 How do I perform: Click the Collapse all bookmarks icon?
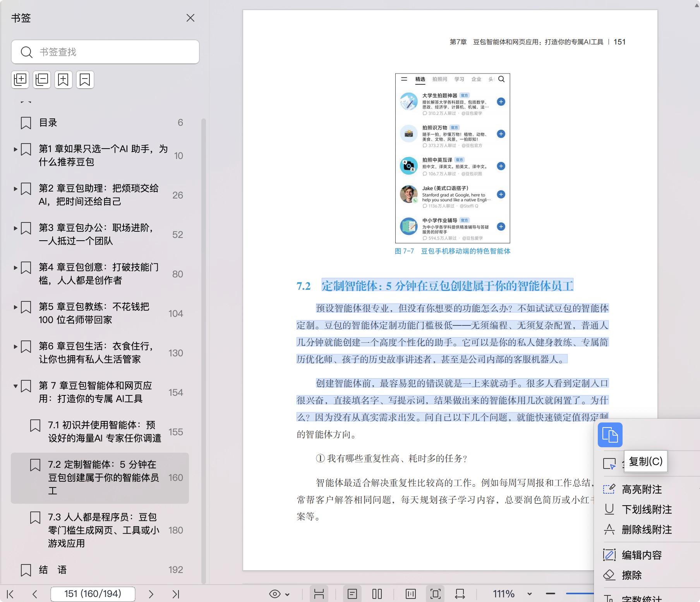(x=42, y=80)
